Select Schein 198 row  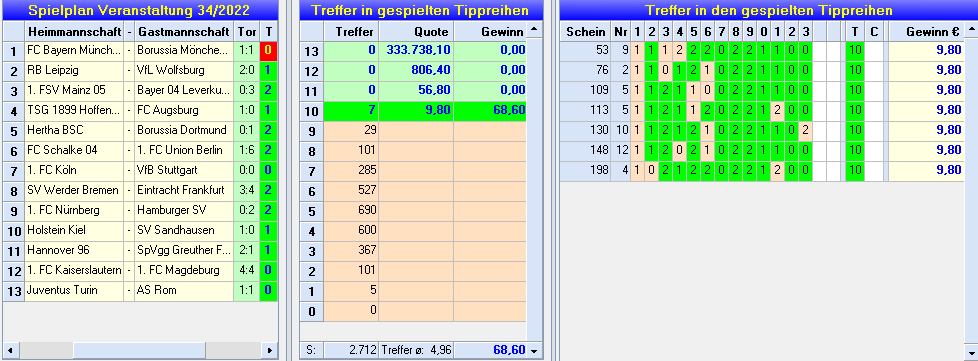pos(763,170)
